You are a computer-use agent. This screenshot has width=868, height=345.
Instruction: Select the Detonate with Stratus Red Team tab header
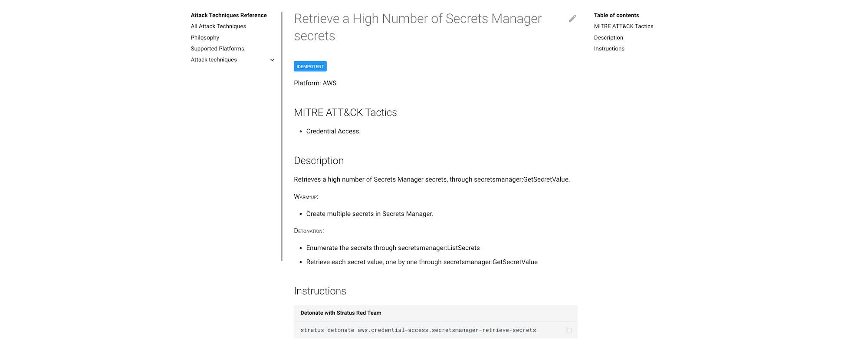tap(341, 312)
